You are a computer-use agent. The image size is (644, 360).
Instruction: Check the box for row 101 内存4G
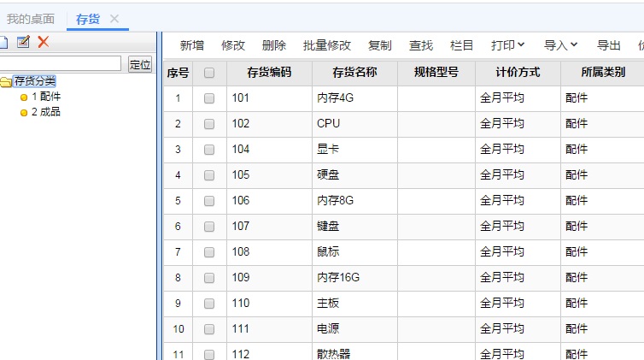(209, 98)
